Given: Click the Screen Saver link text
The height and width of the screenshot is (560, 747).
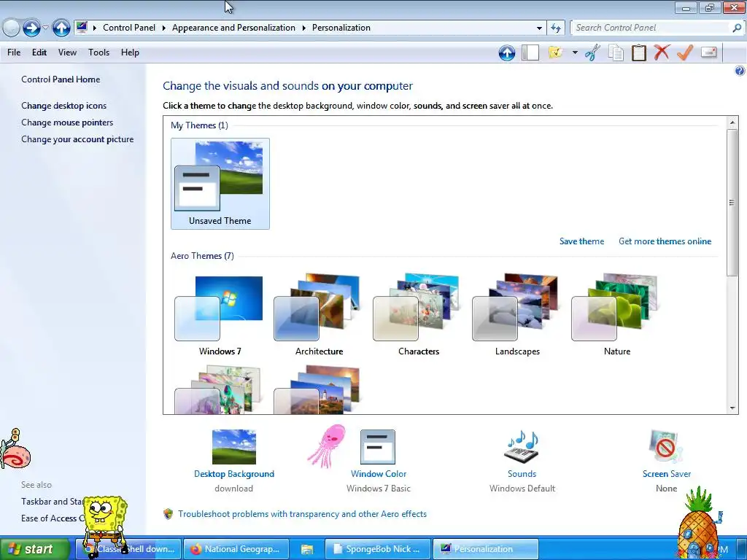Looking at the screenshot, I should click(x=666, y=474).
